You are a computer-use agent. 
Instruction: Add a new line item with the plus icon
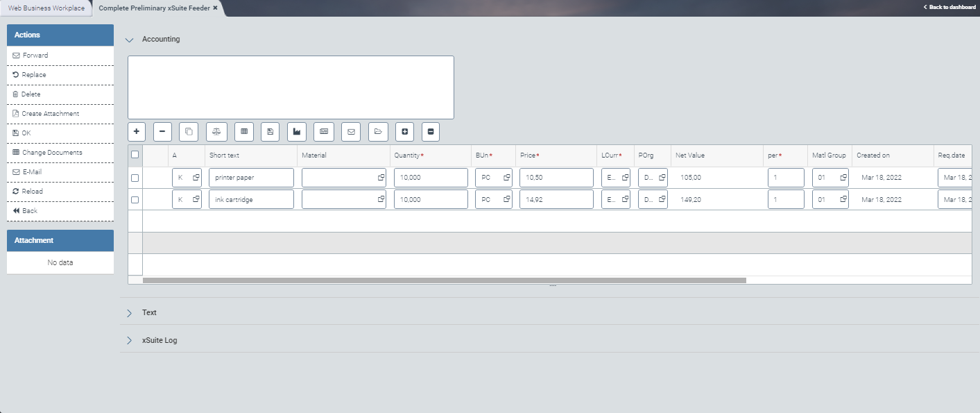pos(137,132)
